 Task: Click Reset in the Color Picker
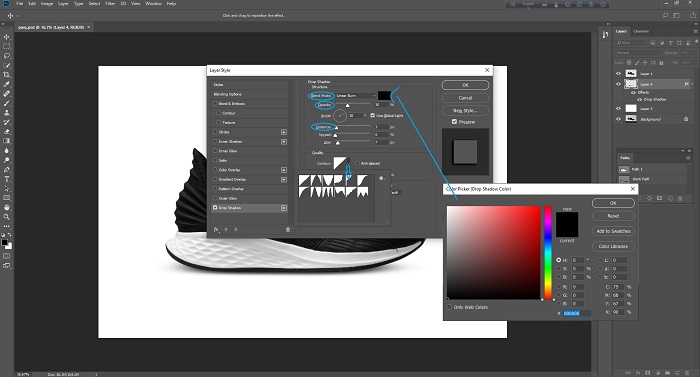point(613,216)
